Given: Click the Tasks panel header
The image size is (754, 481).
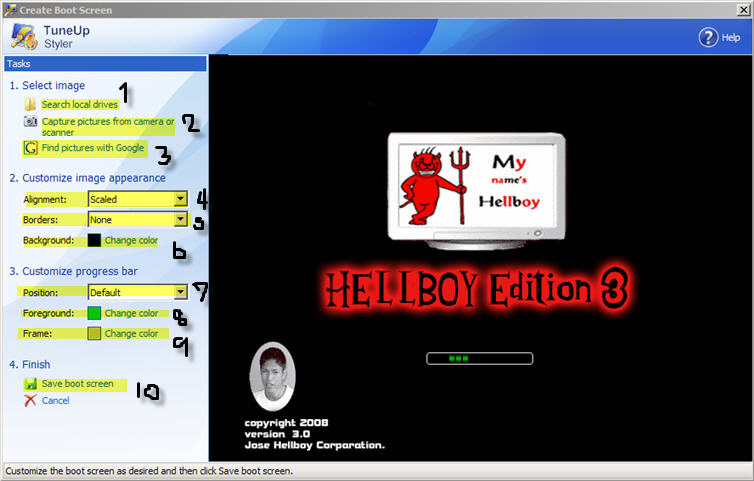Looking at the screenshot, I should coord(105,63).
